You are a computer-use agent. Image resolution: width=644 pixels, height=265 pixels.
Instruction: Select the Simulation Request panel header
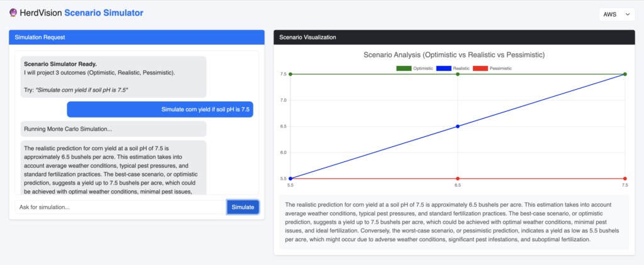coord(136,37)
